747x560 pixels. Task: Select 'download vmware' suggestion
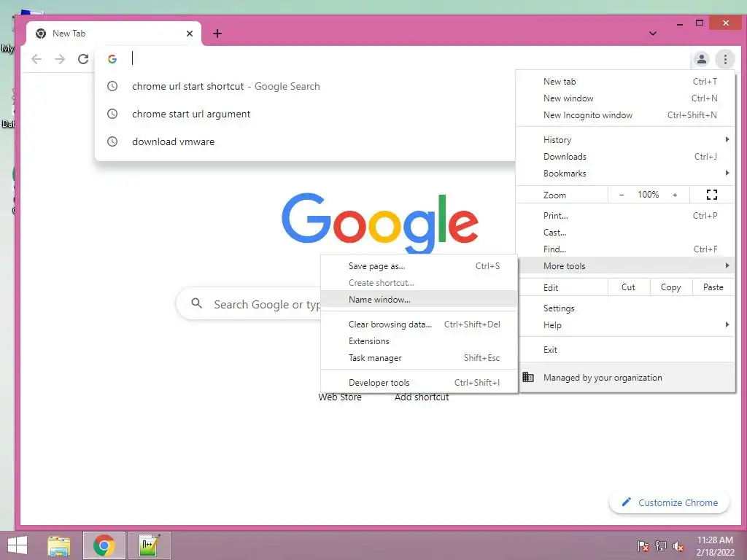click(x=305, y=141)
